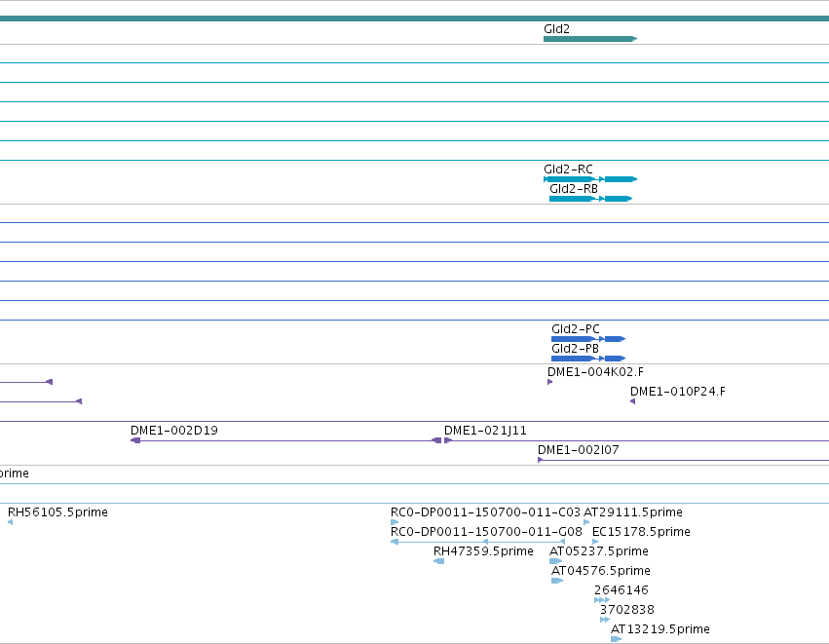Image resolution: width=829 pixels, height=644 pixels.
Task: Click the RH56105.5prime label
Action: coord(57,512)
